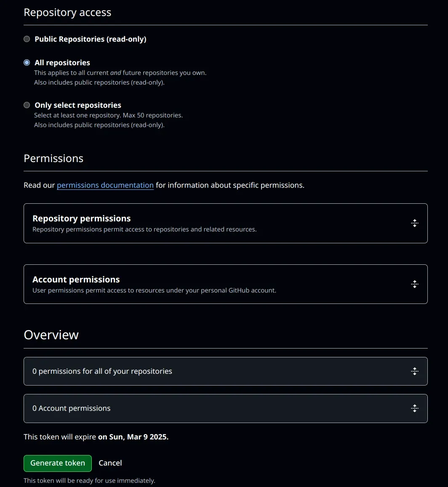Choose All repositories access
Screen dimensions: 448x487
tap(27, 62)
